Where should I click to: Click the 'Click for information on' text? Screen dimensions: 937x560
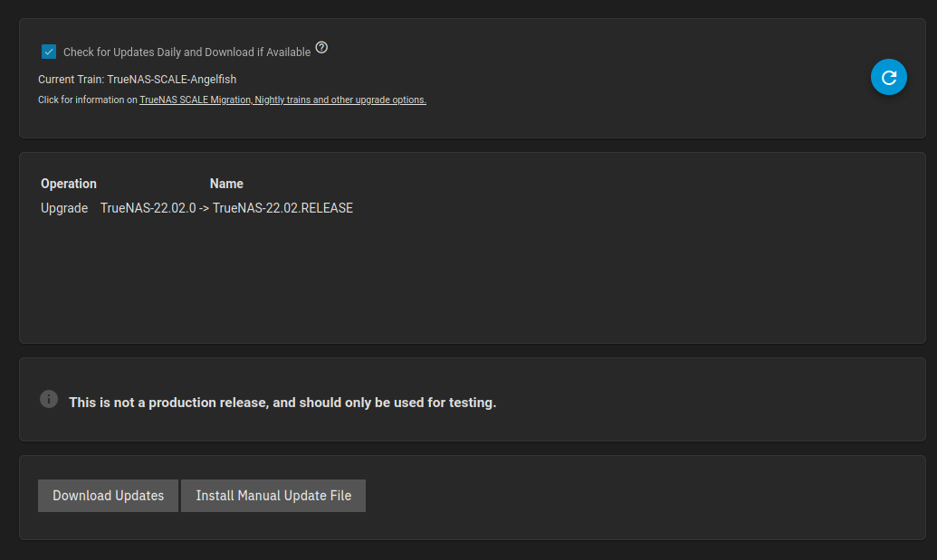[88, 100]
